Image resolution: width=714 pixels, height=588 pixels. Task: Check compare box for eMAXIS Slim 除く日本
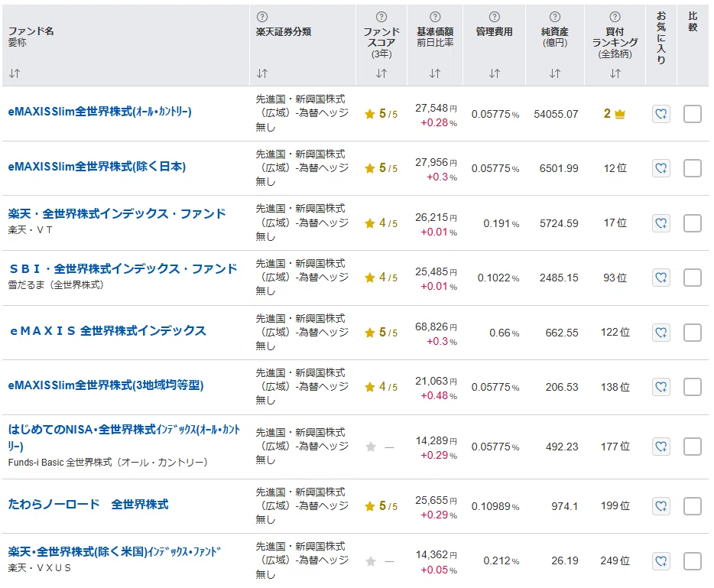click(692, 168)
